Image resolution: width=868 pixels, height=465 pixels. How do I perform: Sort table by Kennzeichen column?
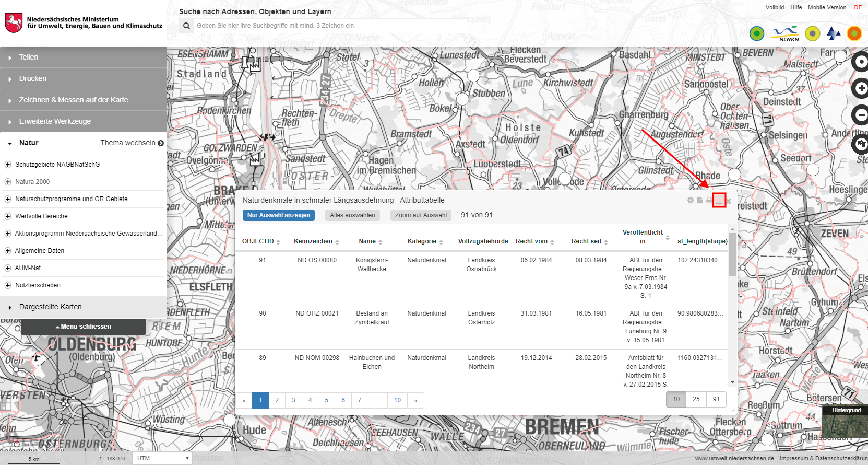point(337,242)
